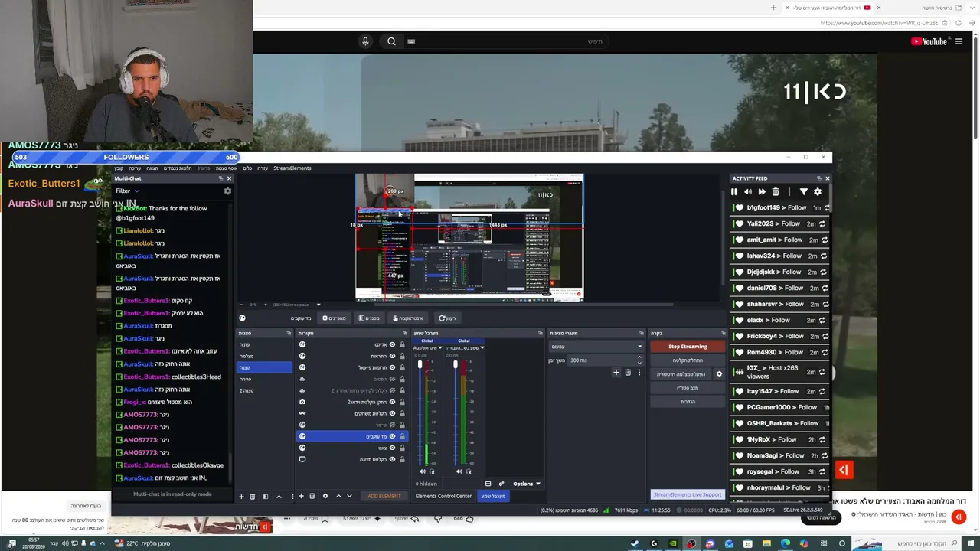Increase the transition duration with the up stepper
Viewport: 980px width, 551px height.
639,358
